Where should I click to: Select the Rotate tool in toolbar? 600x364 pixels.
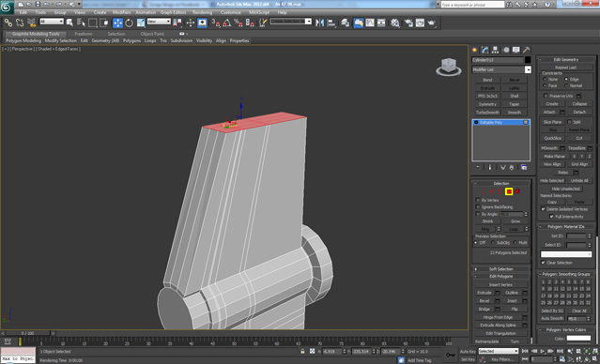(x=130, y=23)
